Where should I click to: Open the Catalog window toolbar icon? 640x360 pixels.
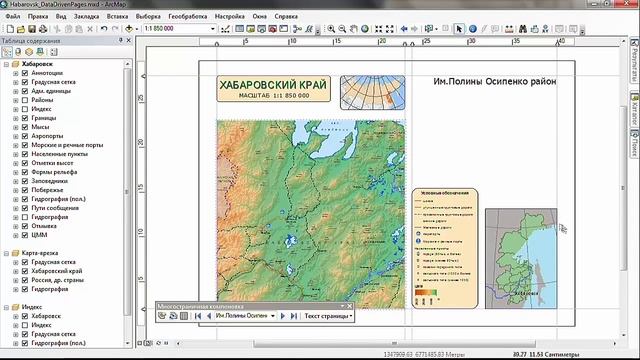point(251,29)
